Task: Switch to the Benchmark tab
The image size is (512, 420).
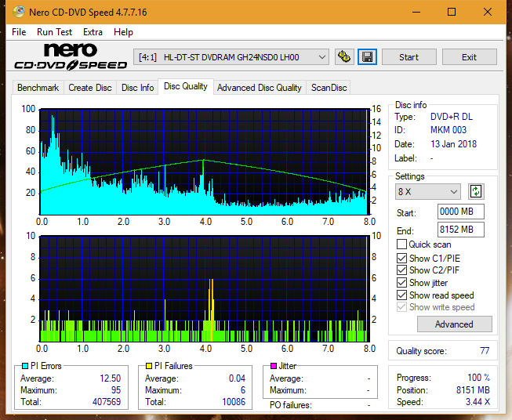Action: tap(38, 88)
